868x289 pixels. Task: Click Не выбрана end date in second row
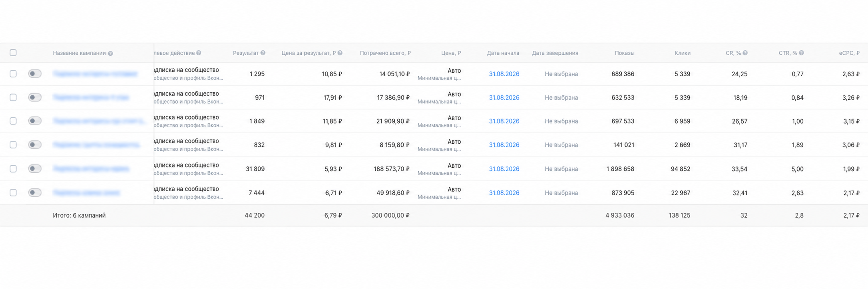tap(561, 97)
